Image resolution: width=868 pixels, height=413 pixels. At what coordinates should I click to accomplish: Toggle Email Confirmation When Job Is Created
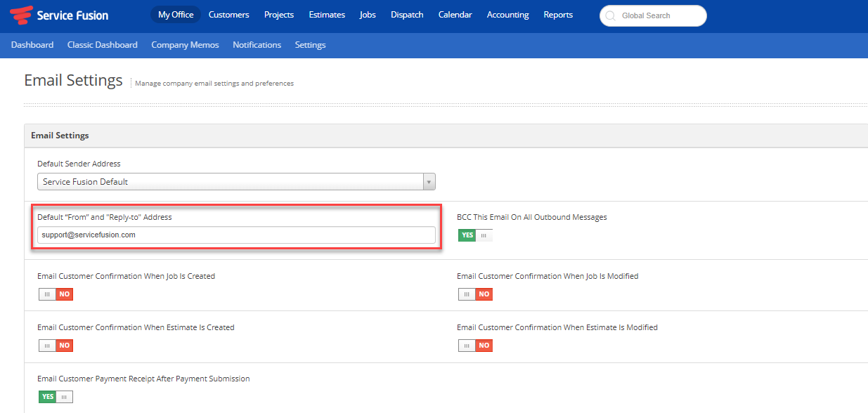tap(56, 294)
